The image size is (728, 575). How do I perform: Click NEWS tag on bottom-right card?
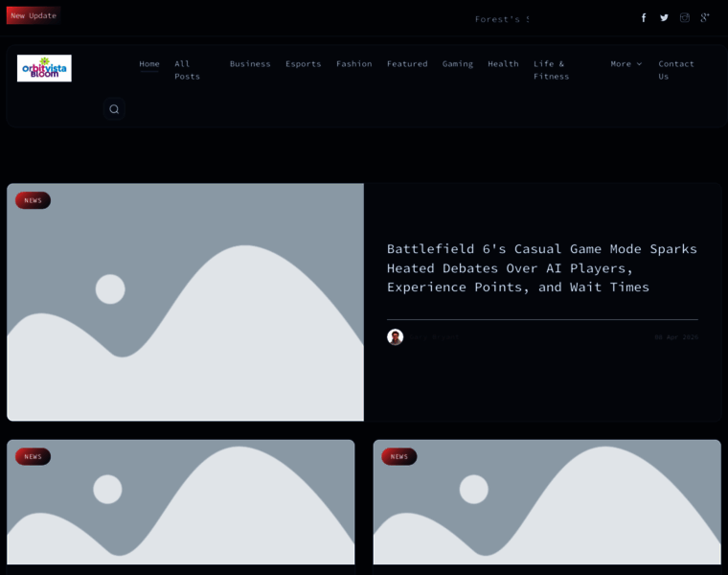(x=398, y=456)
